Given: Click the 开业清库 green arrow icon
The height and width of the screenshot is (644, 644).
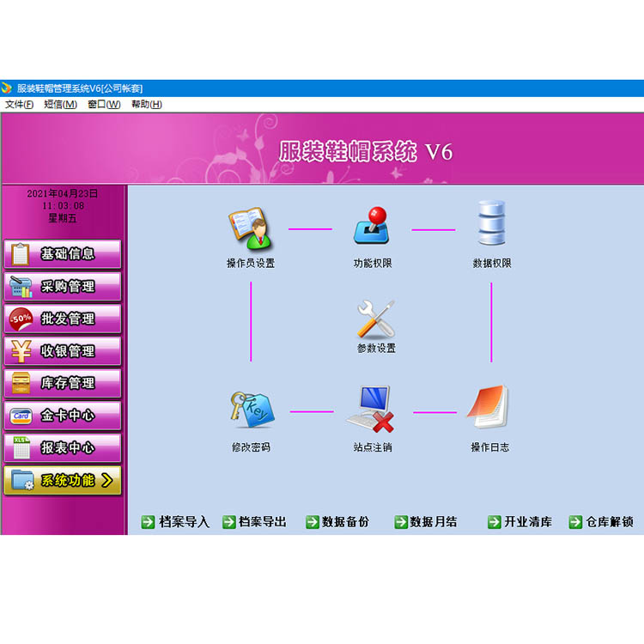Looking at the screenshot, I should pos(495,521).
